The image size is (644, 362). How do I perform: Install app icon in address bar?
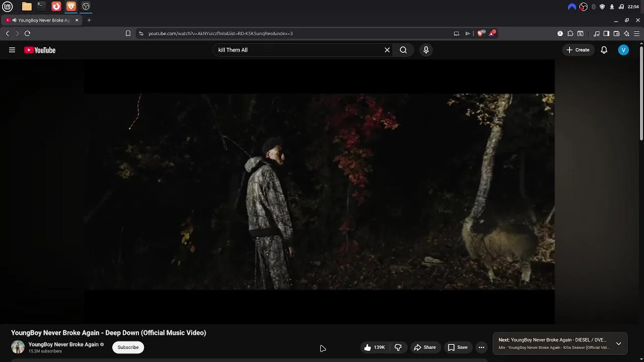pyautogui.click(x=456, y=34)
